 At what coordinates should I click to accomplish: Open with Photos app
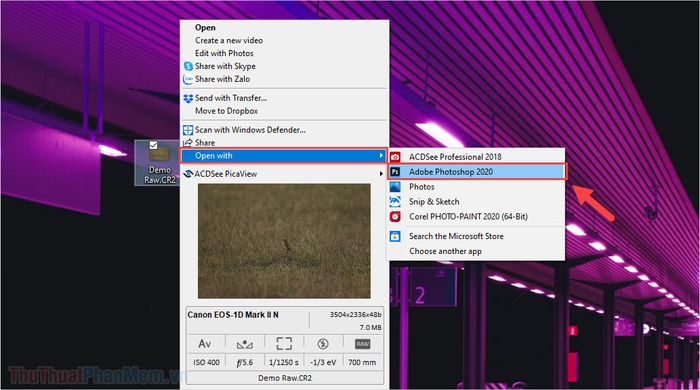pyautogui.click(x=421, y=187)
